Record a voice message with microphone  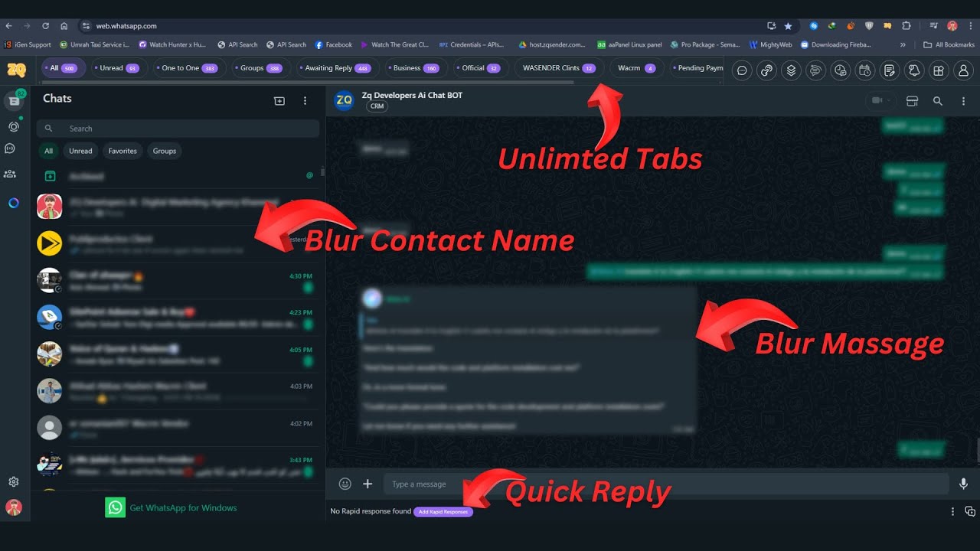tap(963, 484)
